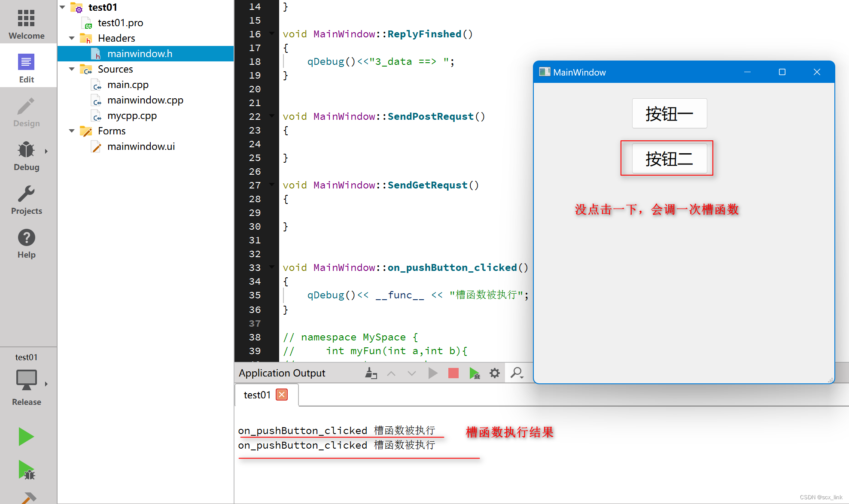Click ReplyFinshed function name in code
849x504 pixels.
pyautogui.click(x=424, y=34)
